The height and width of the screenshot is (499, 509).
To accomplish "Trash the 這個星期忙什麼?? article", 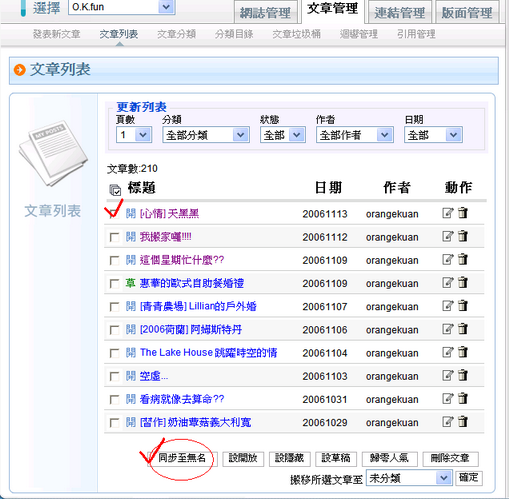I will 463,259.
